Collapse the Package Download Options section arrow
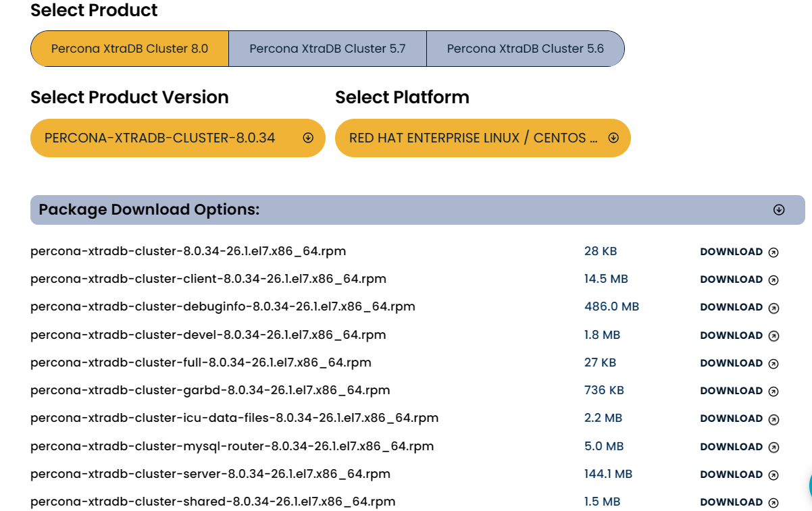The height and width of the screenshot is (511, 812). 779,210
